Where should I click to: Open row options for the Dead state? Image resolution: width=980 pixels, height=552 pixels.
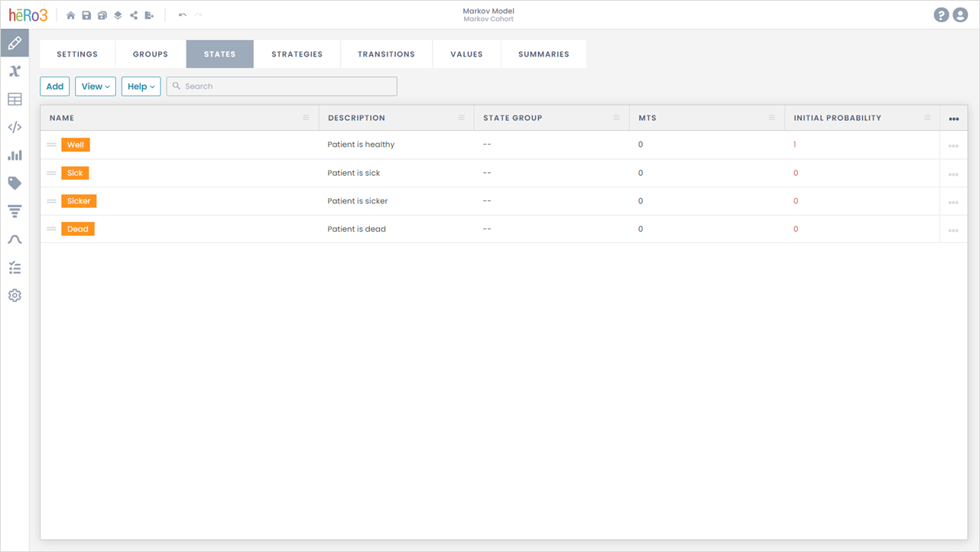953,230
